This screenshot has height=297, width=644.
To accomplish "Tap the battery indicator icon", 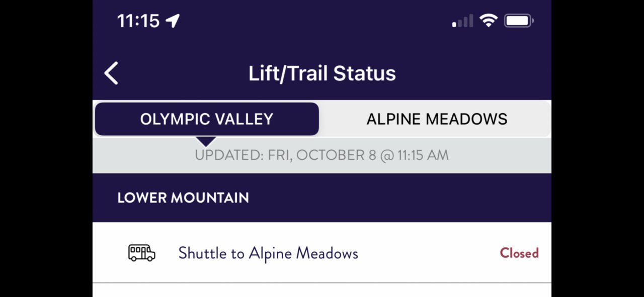I will click(x=519, y=21).
